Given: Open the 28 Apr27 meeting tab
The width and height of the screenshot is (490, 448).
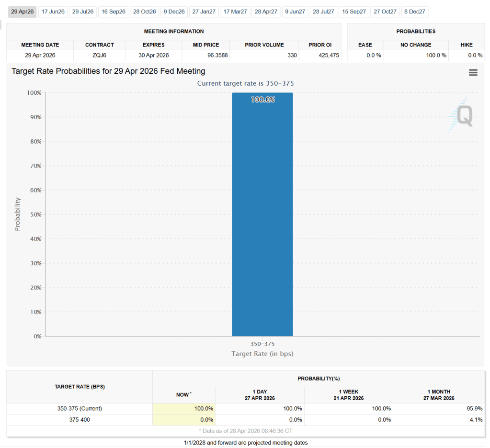Looking at the screenshot, I should pos(266,11).
